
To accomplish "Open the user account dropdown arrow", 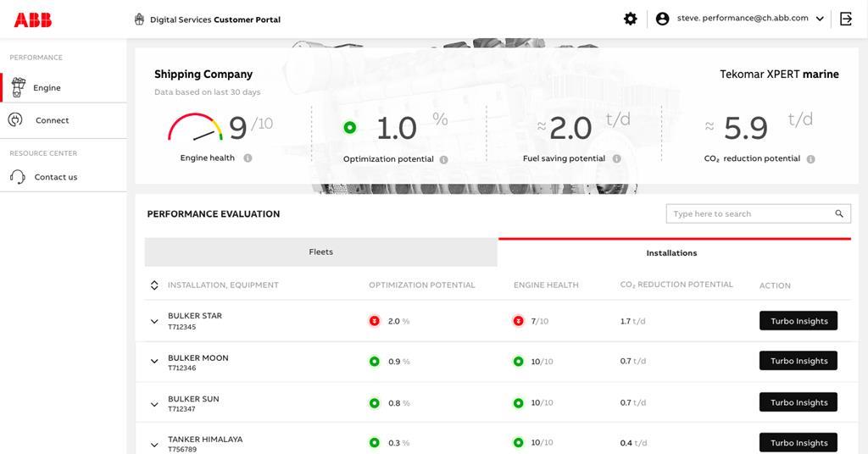I will tap(820, 19).
